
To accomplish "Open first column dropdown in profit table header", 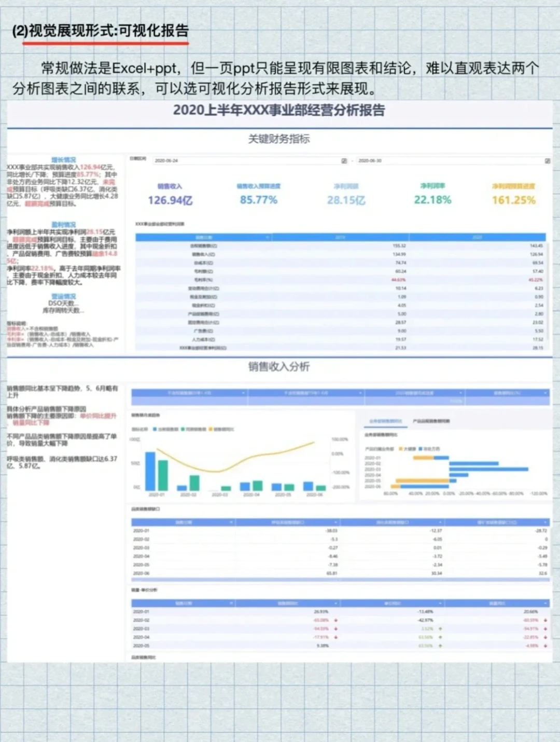I will tap(268, 237).
